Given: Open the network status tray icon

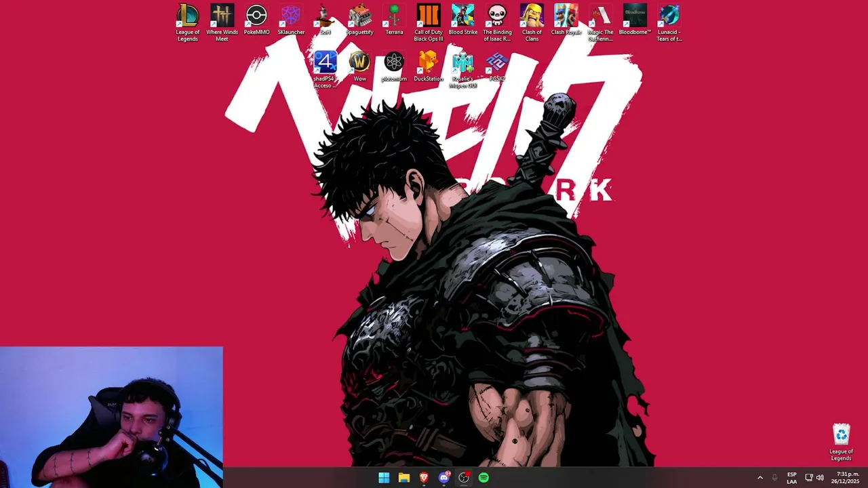Looking at the screenshot, I should 808,478.
